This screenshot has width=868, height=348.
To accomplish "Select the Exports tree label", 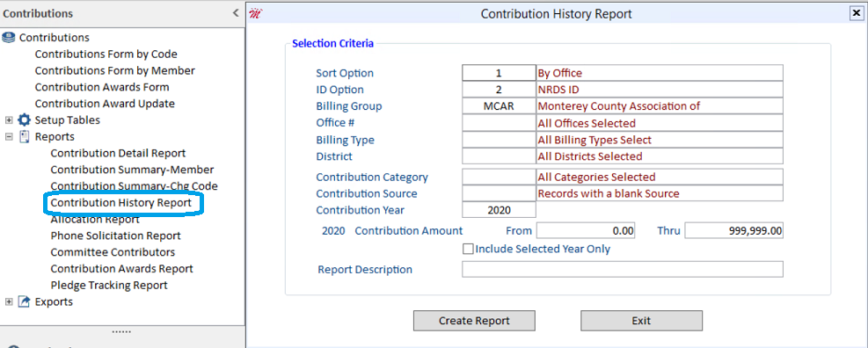I will 54,301.
